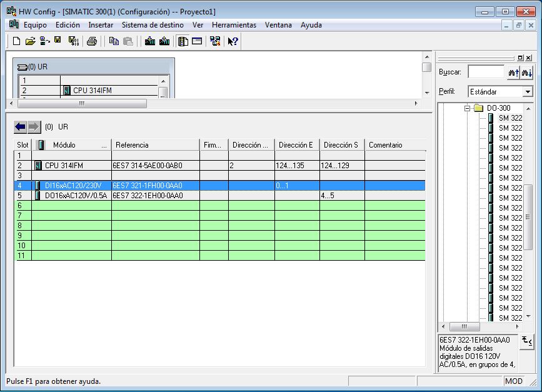Viewport: 542px width, 392px height.
Task: Click the context help arrow icon
Action: tap(233, 41)
